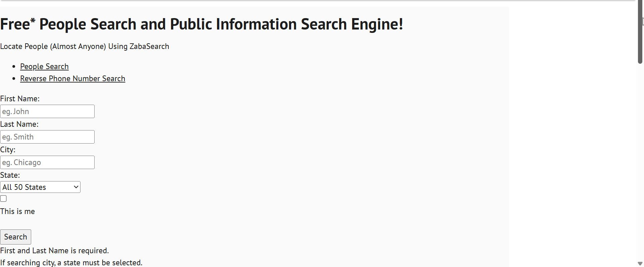Focus the First Name input field

tap(47, 111)
